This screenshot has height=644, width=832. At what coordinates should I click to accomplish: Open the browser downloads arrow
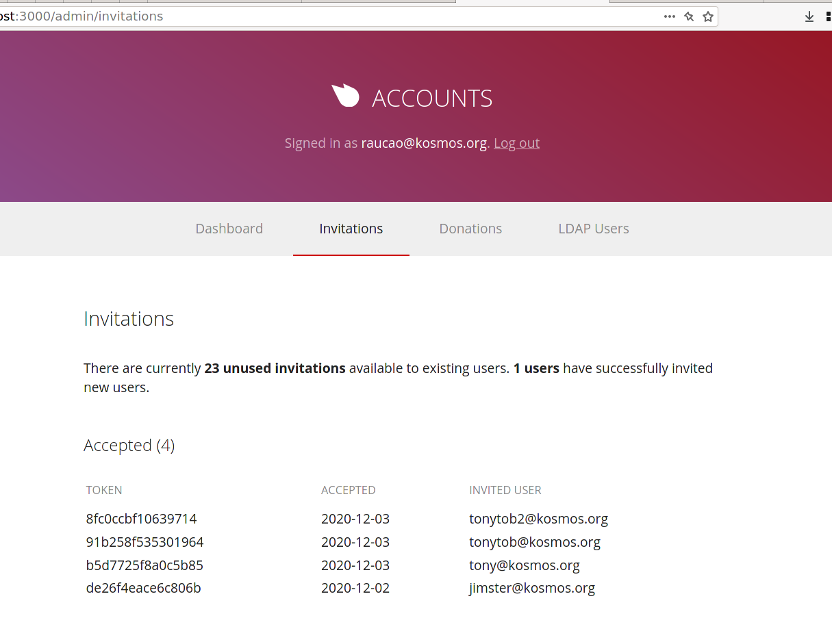[809, 16]
